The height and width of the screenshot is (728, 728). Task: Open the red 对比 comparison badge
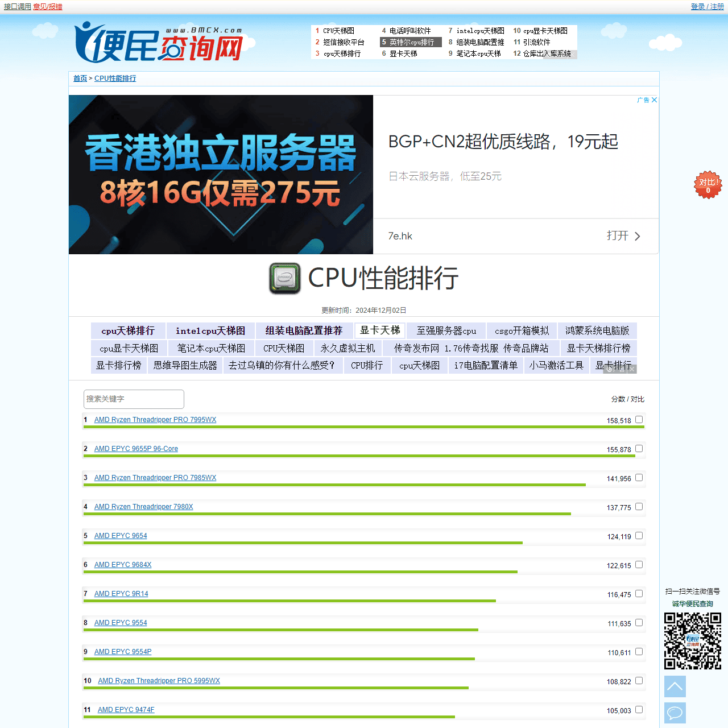point(707,185)
